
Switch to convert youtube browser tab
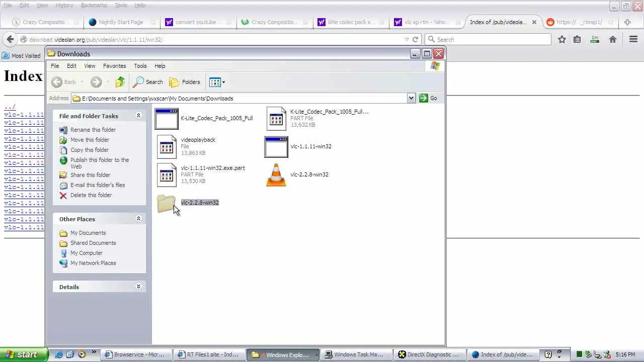pos(199,22)
